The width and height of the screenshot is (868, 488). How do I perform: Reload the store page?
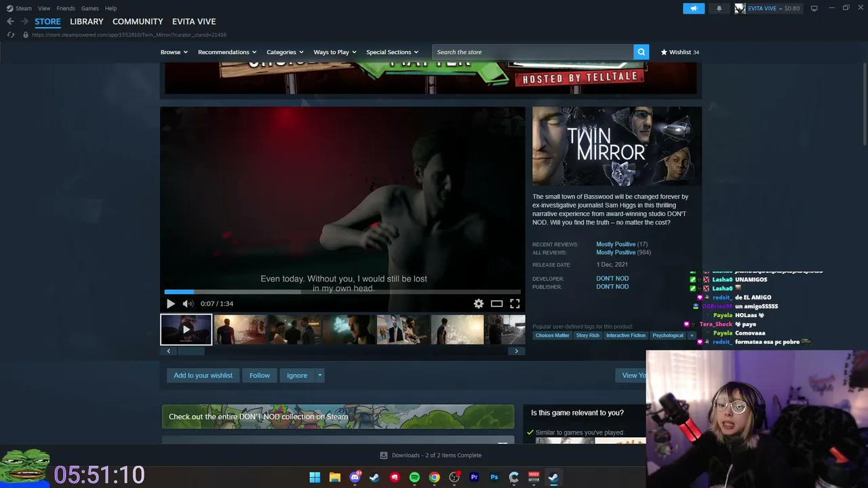coord(11,35)
